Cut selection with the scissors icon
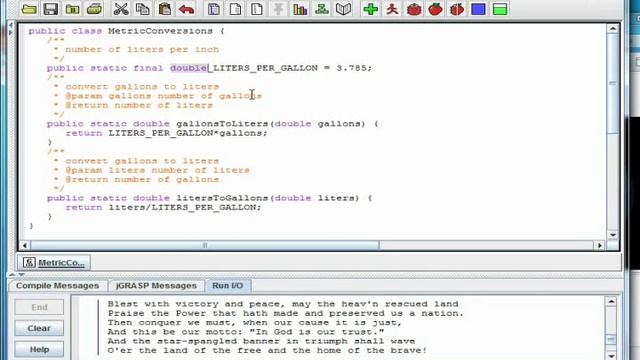 (121, 9)
